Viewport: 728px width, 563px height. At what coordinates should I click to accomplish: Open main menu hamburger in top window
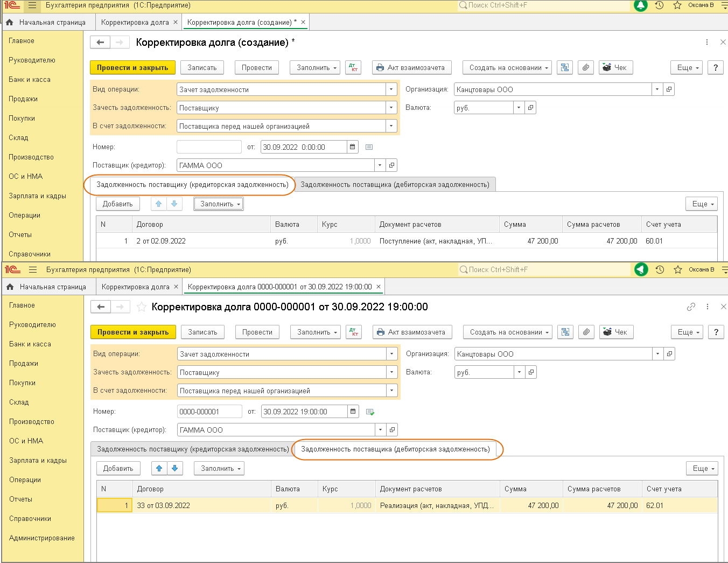[x=32, y=5]
